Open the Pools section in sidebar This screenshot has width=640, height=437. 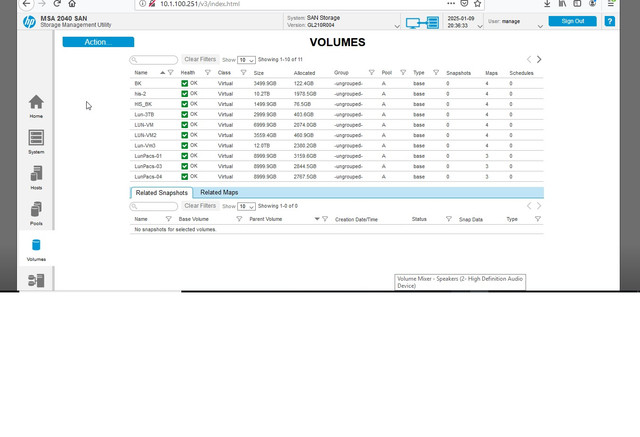pos(36,213)
